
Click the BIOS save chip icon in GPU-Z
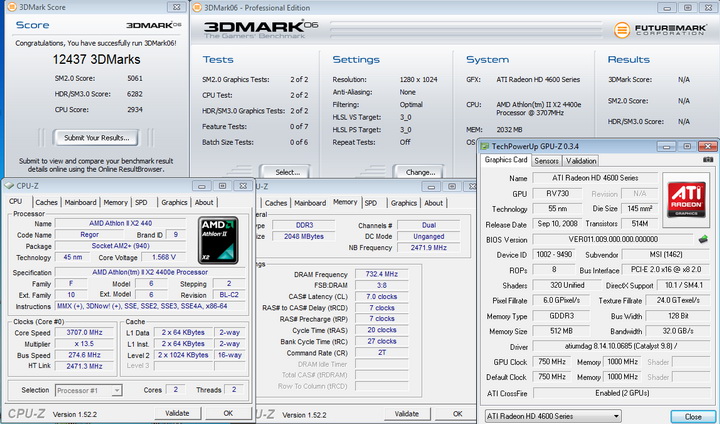coord(703,239)
